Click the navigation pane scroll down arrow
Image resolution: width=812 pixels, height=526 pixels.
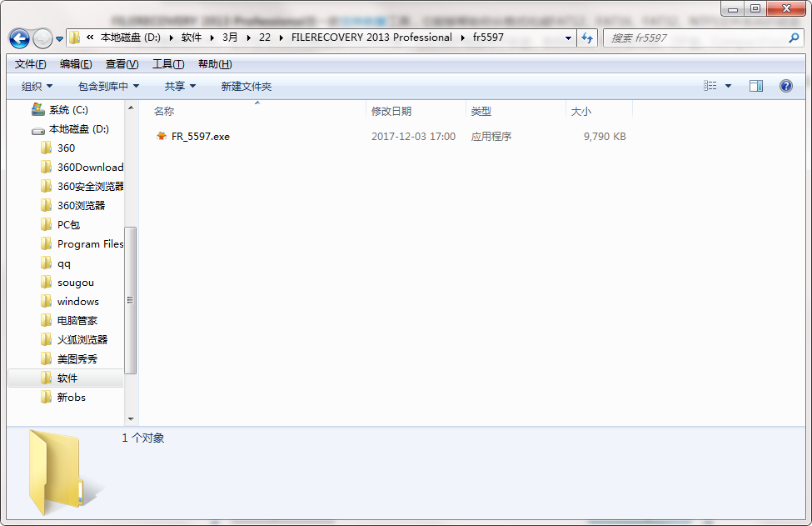[x=131, y=418]
